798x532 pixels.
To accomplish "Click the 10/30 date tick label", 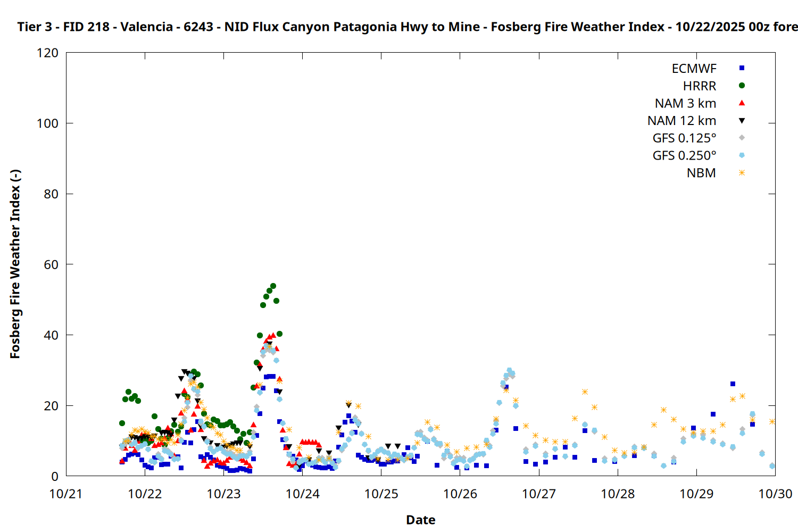I will [775, 494].
